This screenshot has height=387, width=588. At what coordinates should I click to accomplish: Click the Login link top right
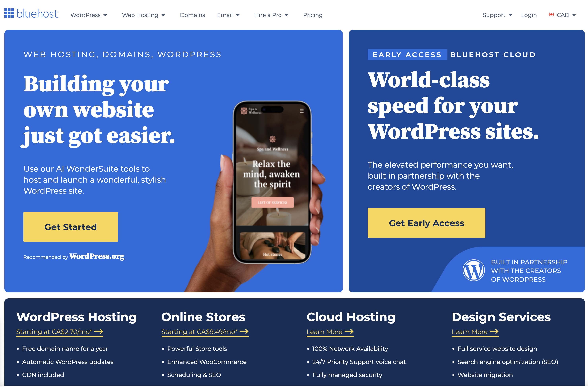528,15
